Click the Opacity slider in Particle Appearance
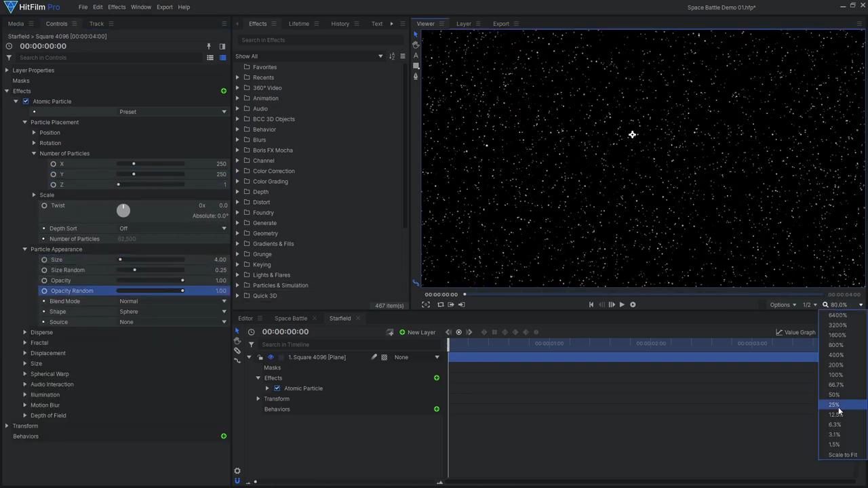This screenshot has height=488, width=868. coord(151,281)
